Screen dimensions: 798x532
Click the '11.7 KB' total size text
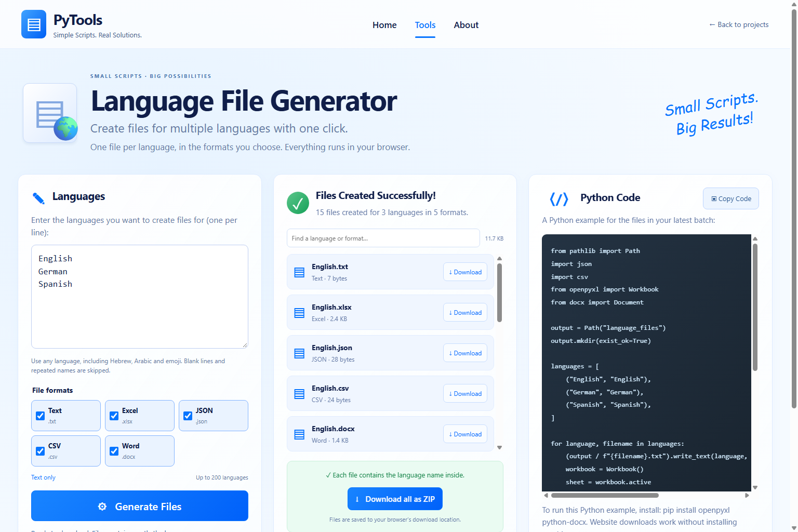494,238
